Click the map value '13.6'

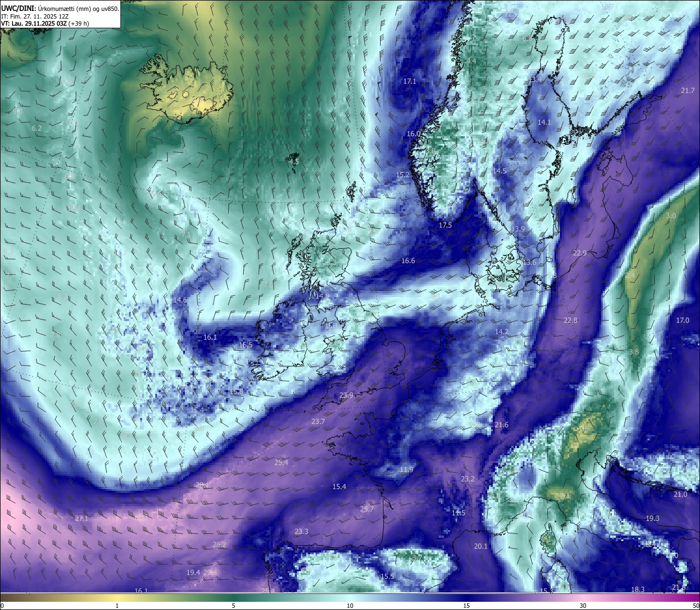click(529, 263)
